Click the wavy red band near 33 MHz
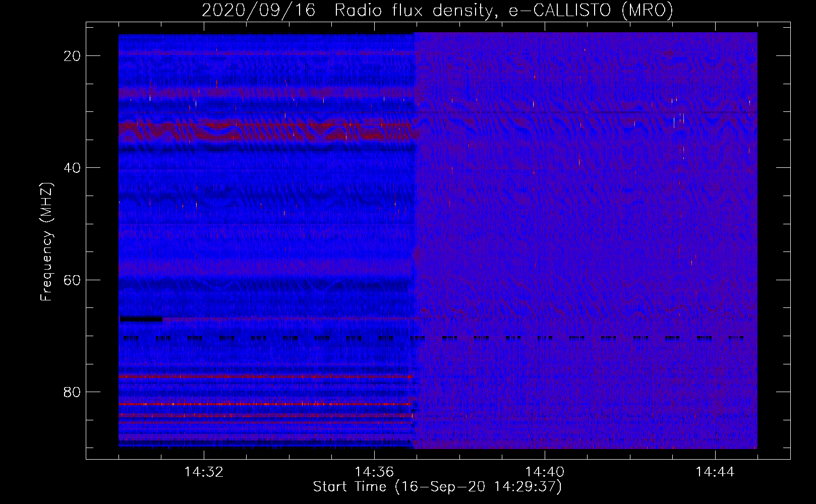This screenshot has width=816, height=504. (x=269, y=131)
